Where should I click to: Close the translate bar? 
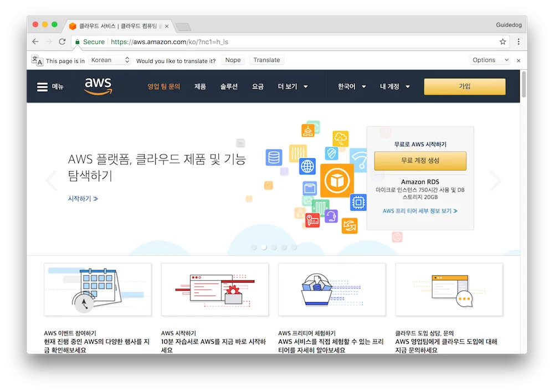tap(519, 61)
